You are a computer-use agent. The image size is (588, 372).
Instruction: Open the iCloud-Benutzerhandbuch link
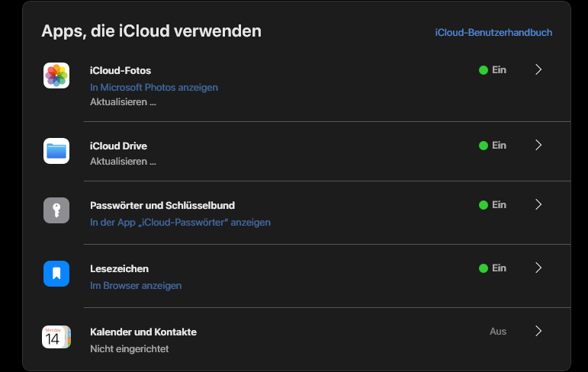click(493, 32)
